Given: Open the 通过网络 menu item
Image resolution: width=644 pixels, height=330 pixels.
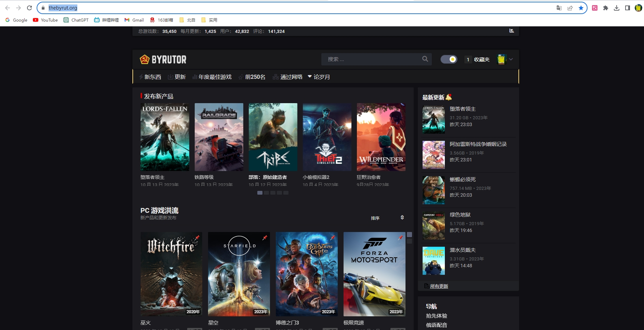Looking at the screenshot, I should click(x=287, y=77).
